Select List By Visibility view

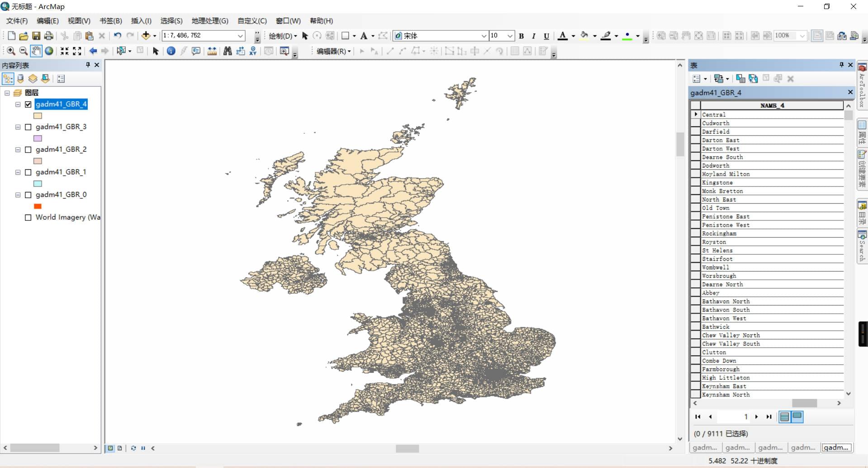pos(33,79)
